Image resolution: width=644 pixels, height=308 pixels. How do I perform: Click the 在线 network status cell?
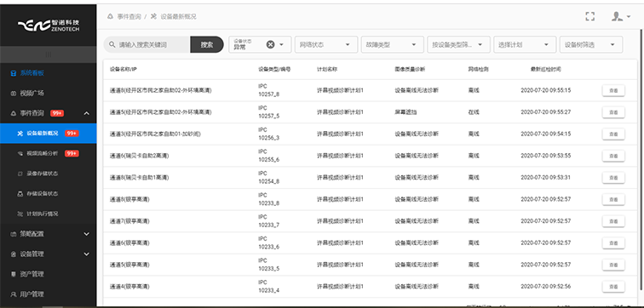pos(474,112)
